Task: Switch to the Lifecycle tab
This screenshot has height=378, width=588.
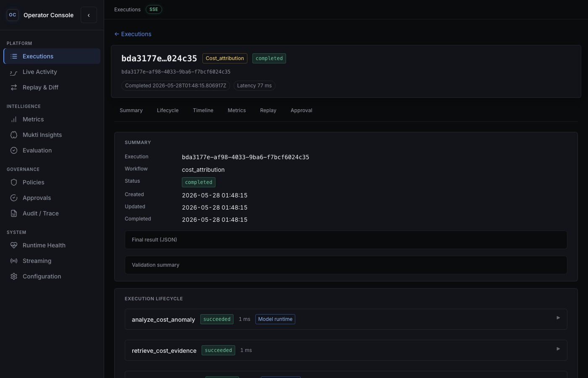Action: tap(168, 110)
